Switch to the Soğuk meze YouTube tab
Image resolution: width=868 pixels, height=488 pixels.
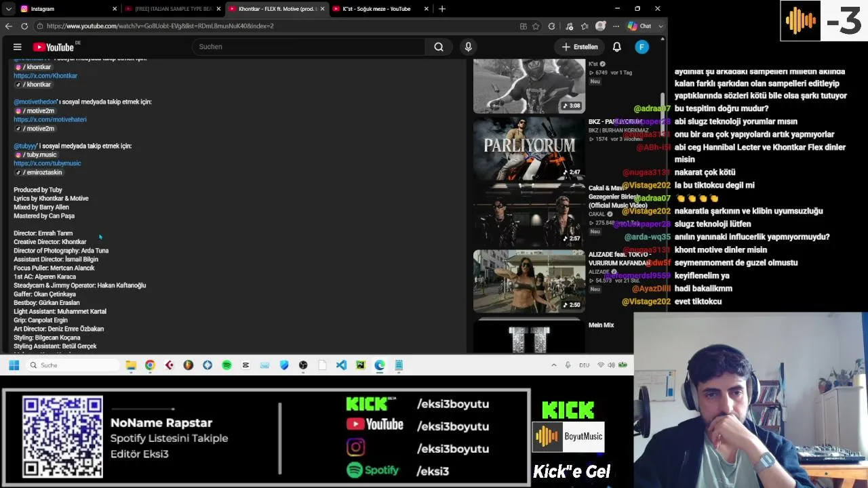click(380, 9)
